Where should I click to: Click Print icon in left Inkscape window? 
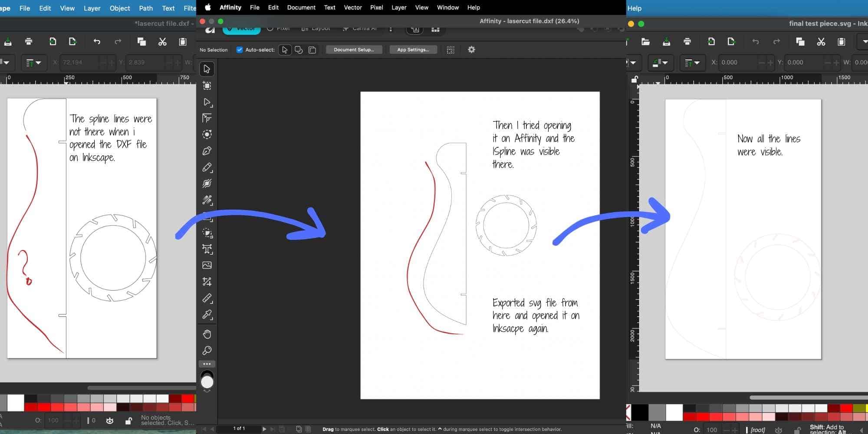pos(29,42)
